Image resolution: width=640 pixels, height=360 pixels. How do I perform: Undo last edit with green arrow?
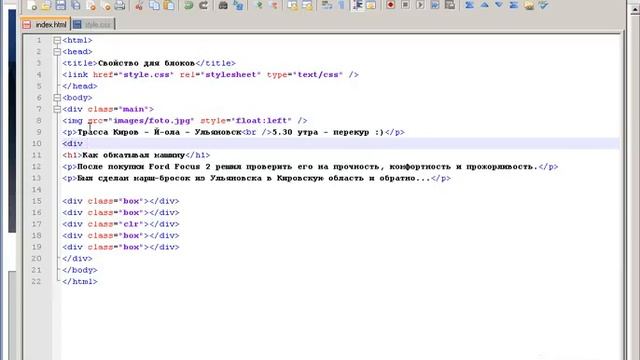coord(188,5)
